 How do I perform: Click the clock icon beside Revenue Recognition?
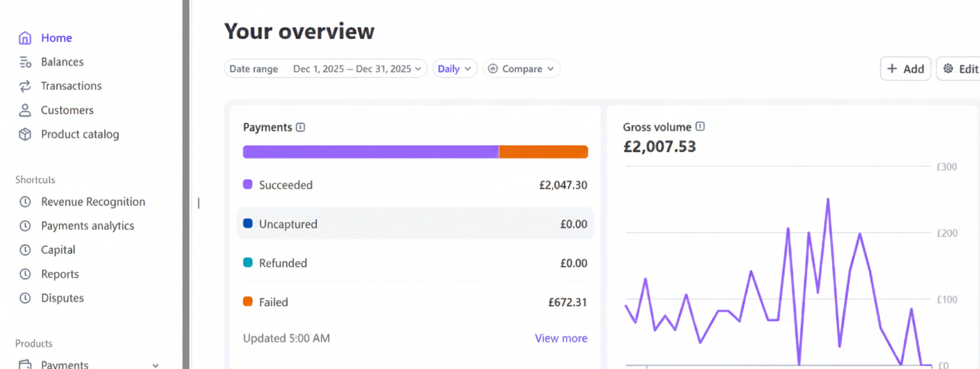pyautogui.click(x=25, y=202)
